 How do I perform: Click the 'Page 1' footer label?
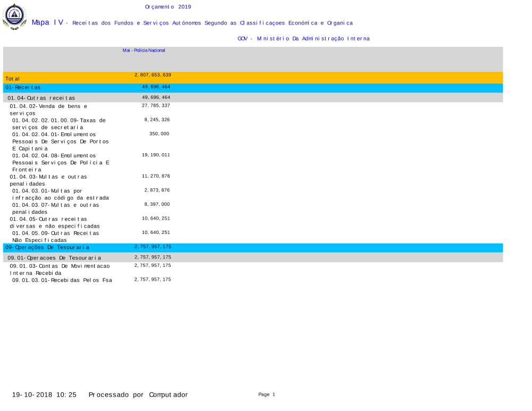pyautogui.click(x=267, y=395)
